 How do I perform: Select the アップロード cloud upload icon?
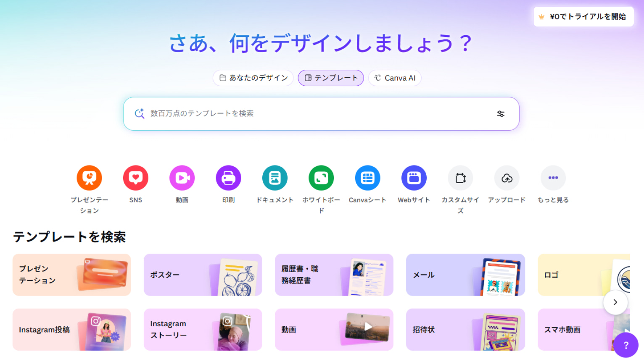click(507, 178)
